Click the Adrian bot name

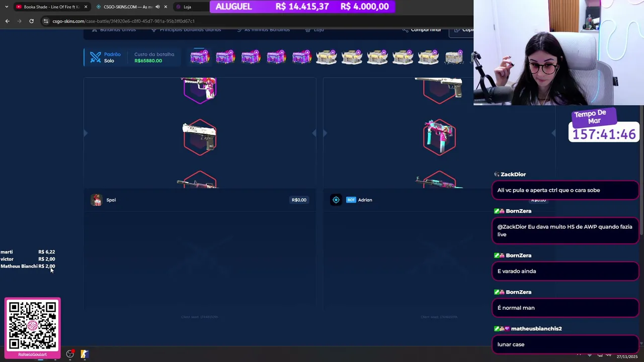[365, 200]
